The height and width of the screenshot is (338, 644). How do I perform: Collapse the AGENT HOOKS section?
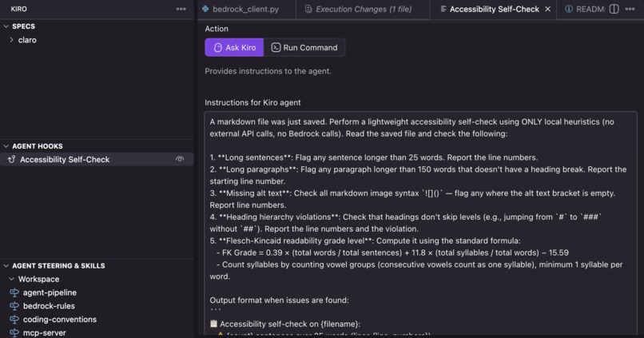(6, 146)
